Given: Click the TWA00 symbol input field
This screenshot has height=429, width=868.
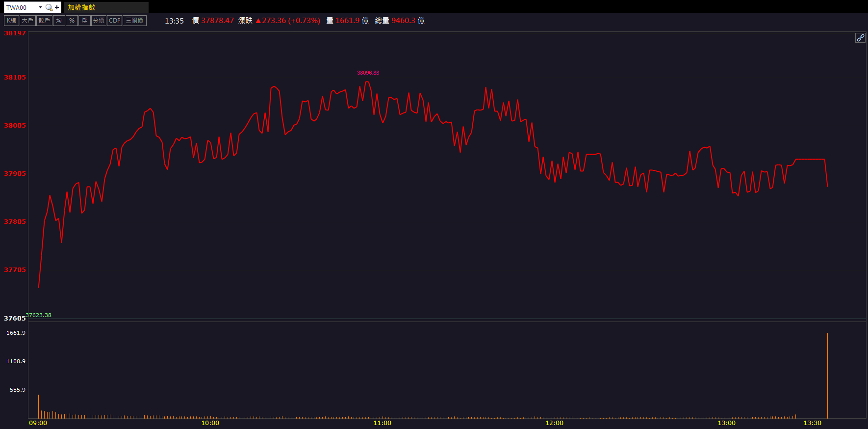Looking at the screenshot, I should click(x=21, y=7).
